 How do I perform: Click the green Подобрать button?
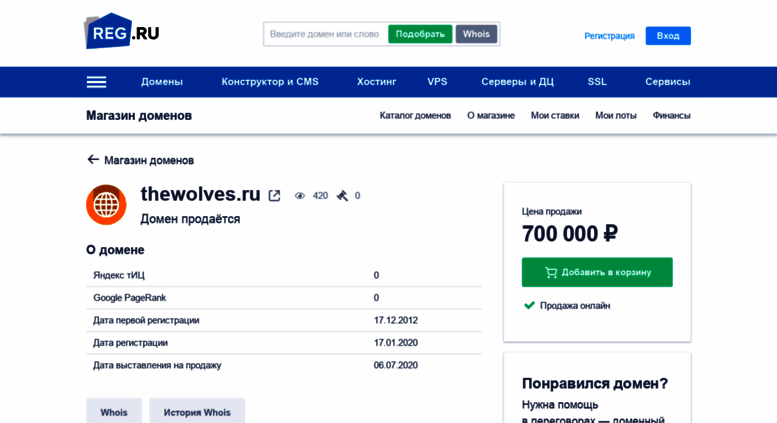point(420,34)
